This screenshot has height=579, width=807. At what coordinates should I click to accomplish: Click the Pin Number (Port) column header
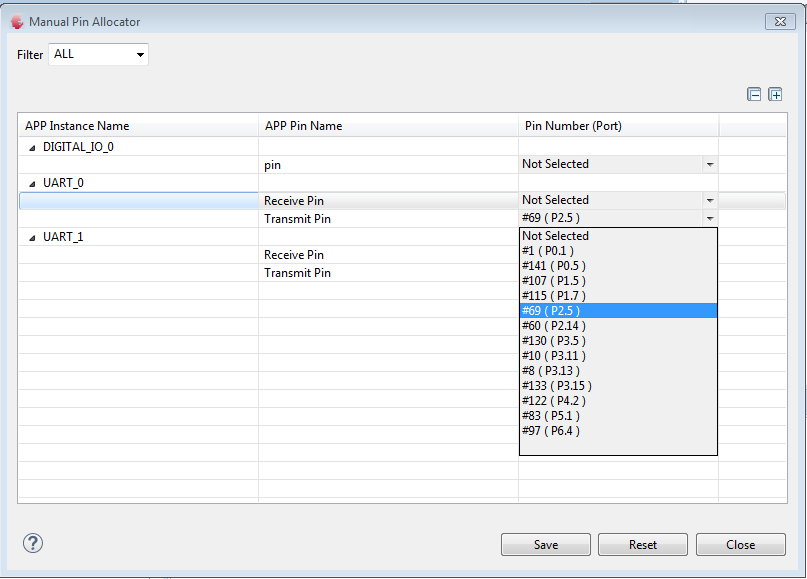(x=618, y=126)
